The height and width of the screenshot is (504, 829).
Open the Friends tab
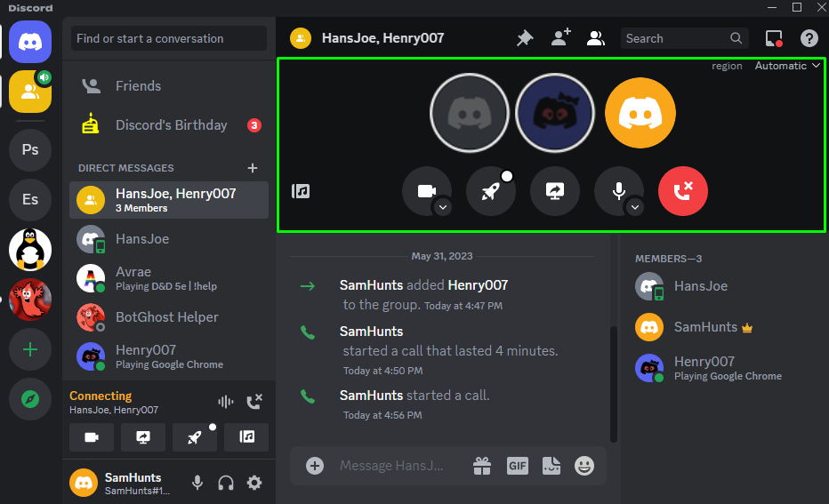(x=169, y=85)
